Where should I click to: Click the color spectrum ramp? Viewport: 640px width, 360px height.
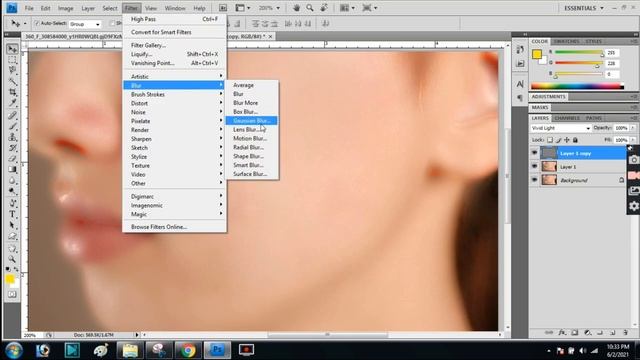coord(577,86)
